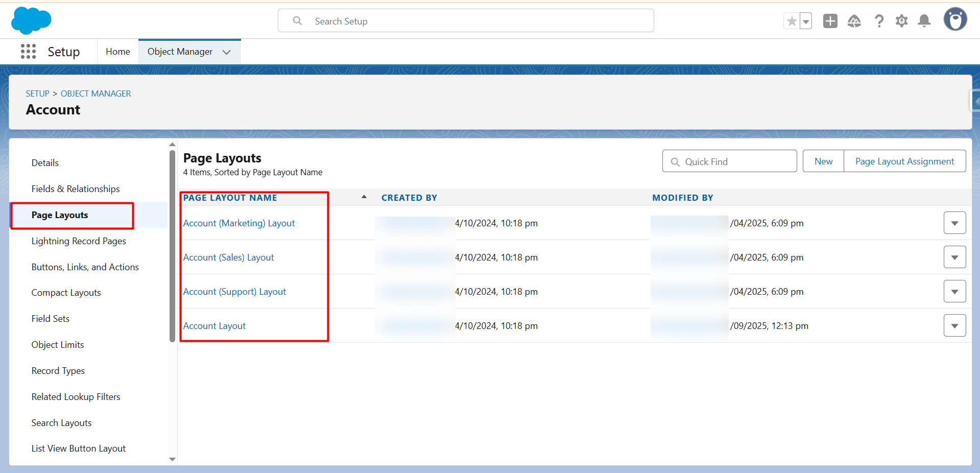Select Record Types in the sidebar
The height and width of the screenshot is (473, 980).
58,370
